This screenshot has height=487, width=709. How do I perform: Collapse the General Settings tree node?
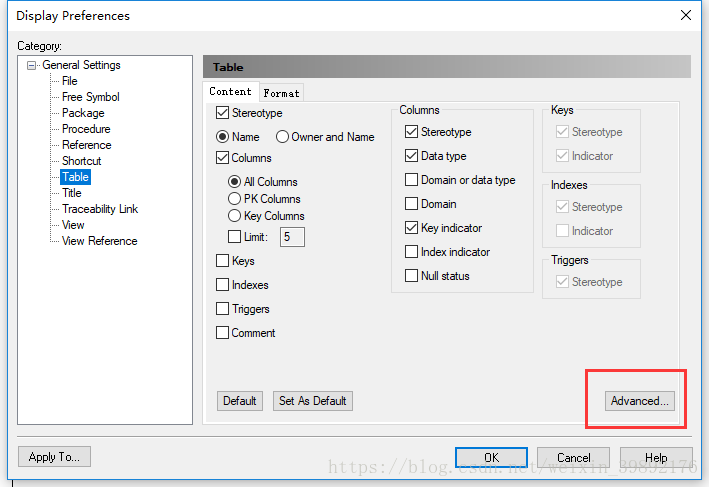pos(31,66)
